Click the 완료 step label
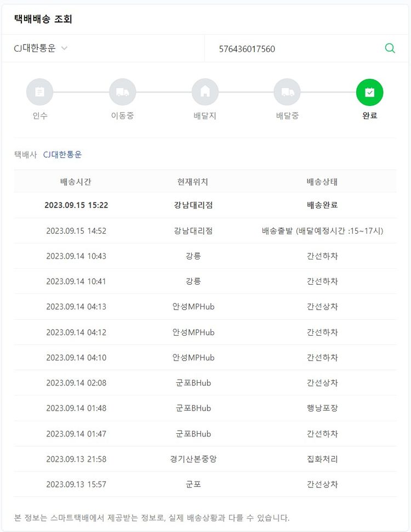Screen dimensions: 411x532 [x=369, y=116]
